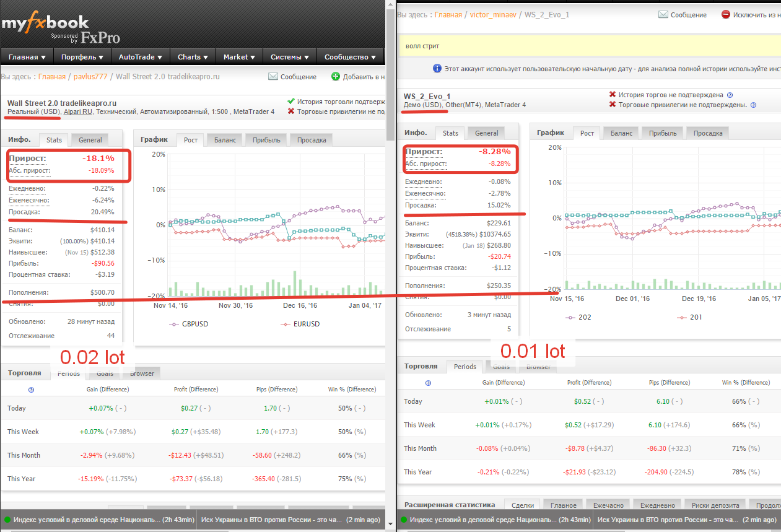The image size is (781, 532).
Task: Open the AutoTrade dropdown menu
Action: [x=141, y=57]
